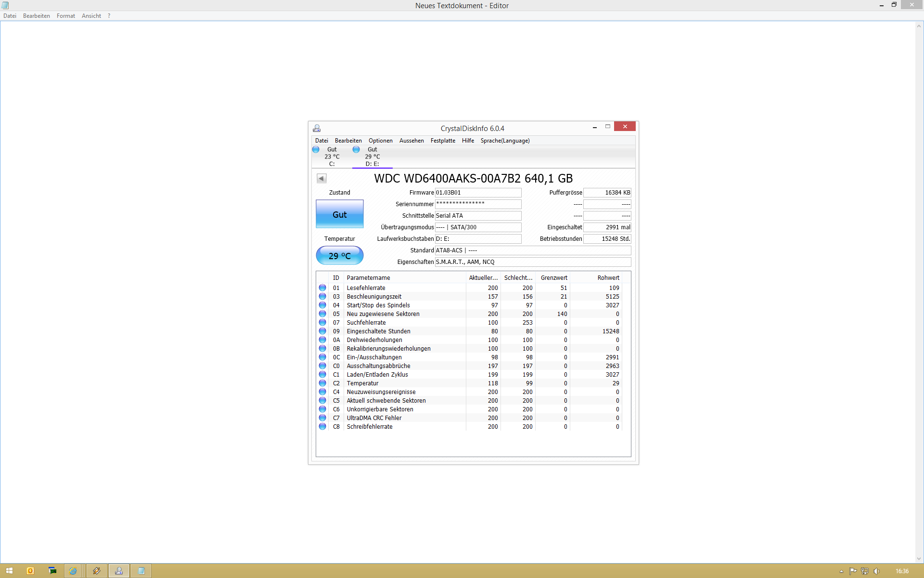Open Winamp from the taskbar
924x578 pixels.
(x=96, y=571)
